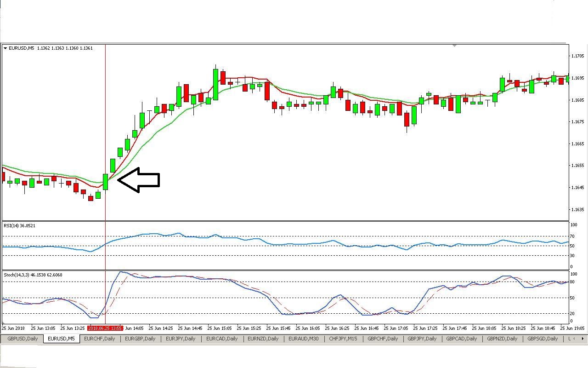Click the 1.1645 price scale label
Screen dimensions: 588x368
(x=577, y=187)
